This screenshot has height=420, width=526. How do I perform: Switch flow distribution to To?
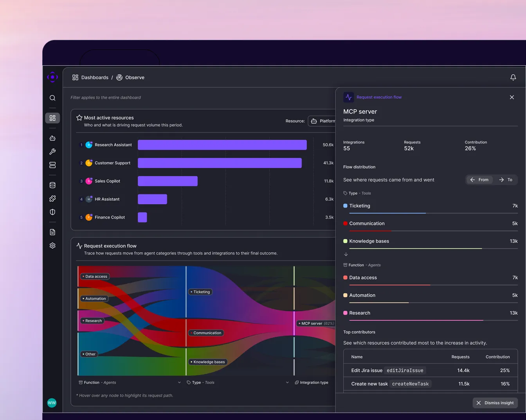[x=506, y=180]
